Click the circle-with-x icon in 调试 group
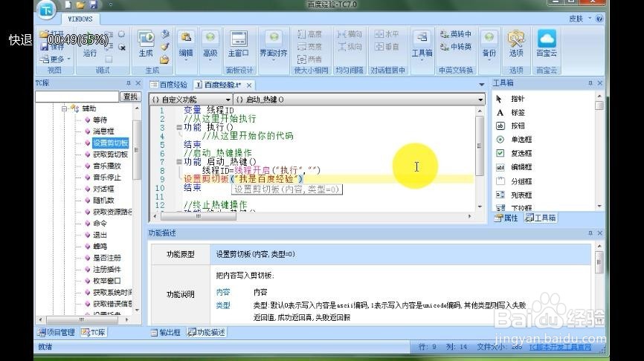This screenshot has height=361, width=644. pos(121,48)
